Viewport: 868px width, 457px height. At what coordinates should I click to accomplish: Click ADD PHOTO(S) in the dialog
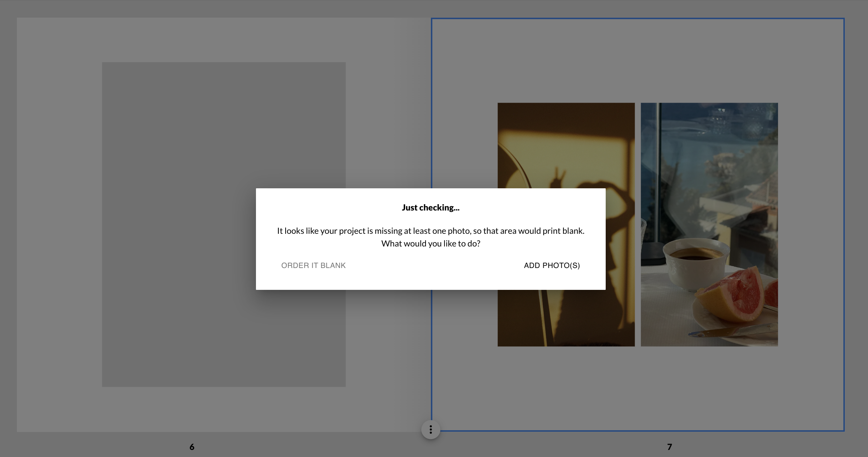click(551, 265)
